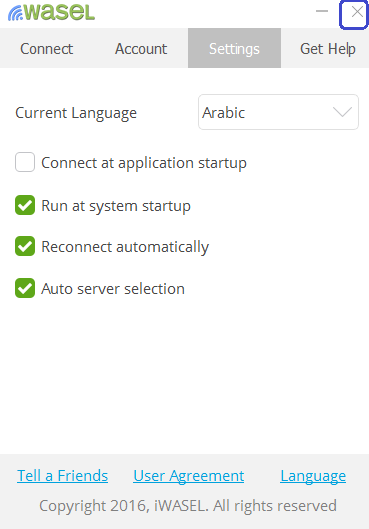
Task: Disable Run at system startup
Action: 25,205
